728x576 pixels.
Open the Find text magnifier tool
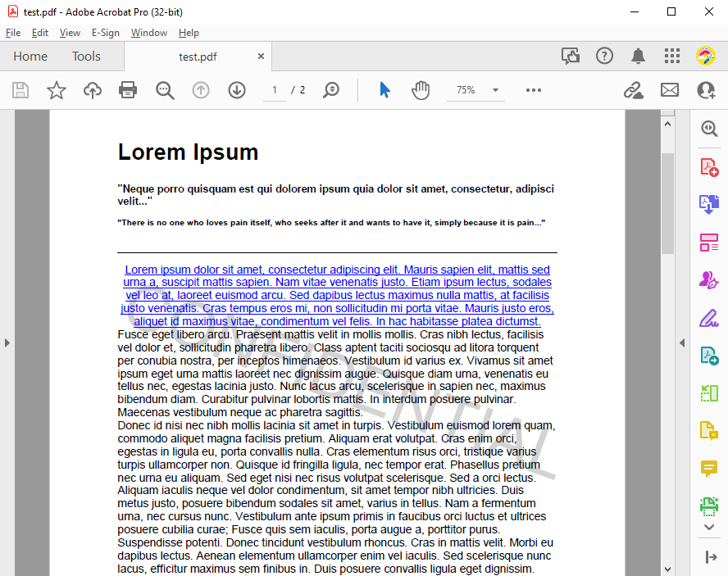165,90
